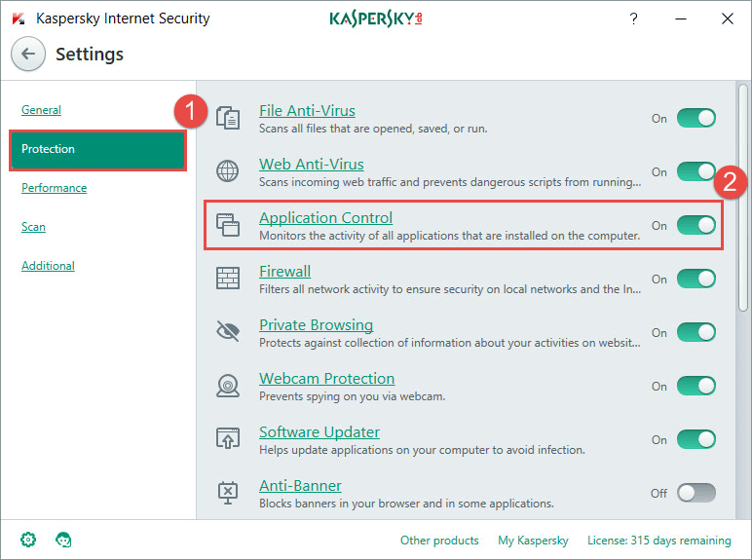Click the Web Anti-Virus globe icon
This screenshot has width=752, height=560.
point(227,171)
